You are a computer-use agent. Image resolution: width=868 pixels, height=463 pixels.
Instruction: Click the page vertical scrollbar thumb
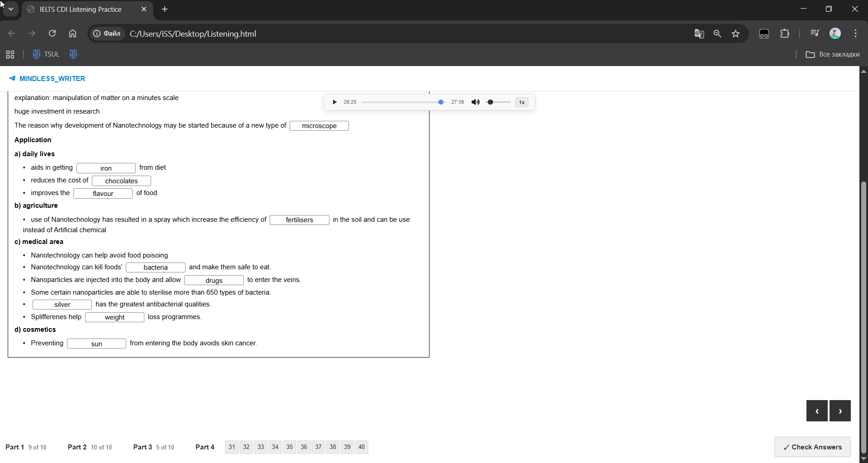[x=863, y=317]
